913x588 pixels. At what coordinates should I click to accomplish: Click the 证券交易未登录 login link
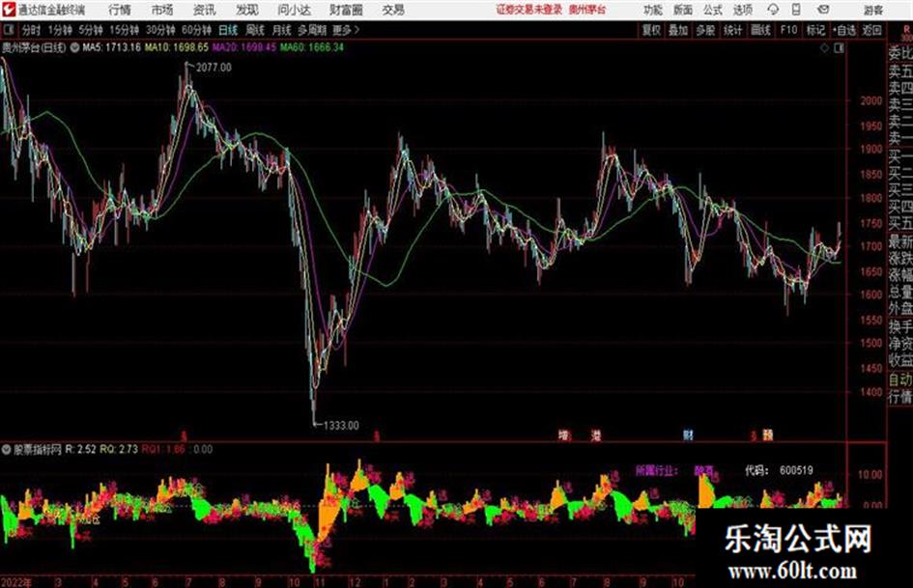(x=528, y=10)
